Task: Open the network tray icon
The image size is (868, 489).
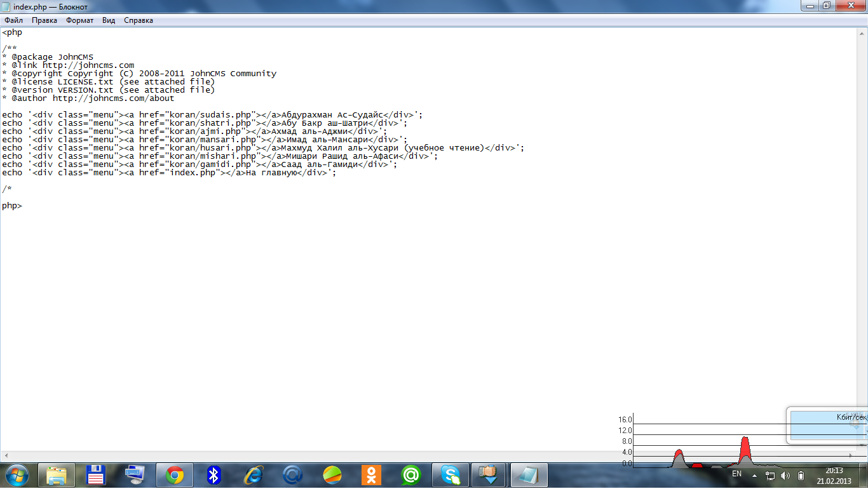Action: pos(770,476)
